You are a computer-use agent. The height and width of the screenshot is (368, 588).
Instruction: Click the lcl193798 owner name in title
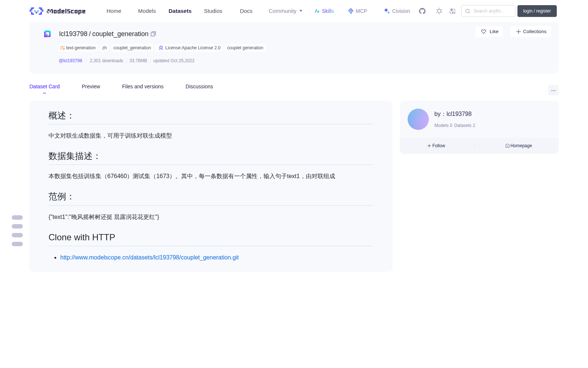click(x=73, y=34)
